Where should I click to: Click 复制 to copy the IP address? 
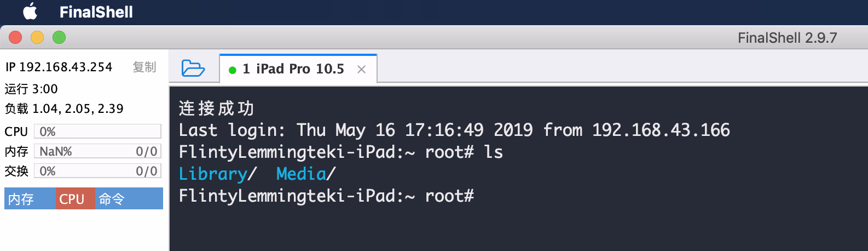(144, 67)
